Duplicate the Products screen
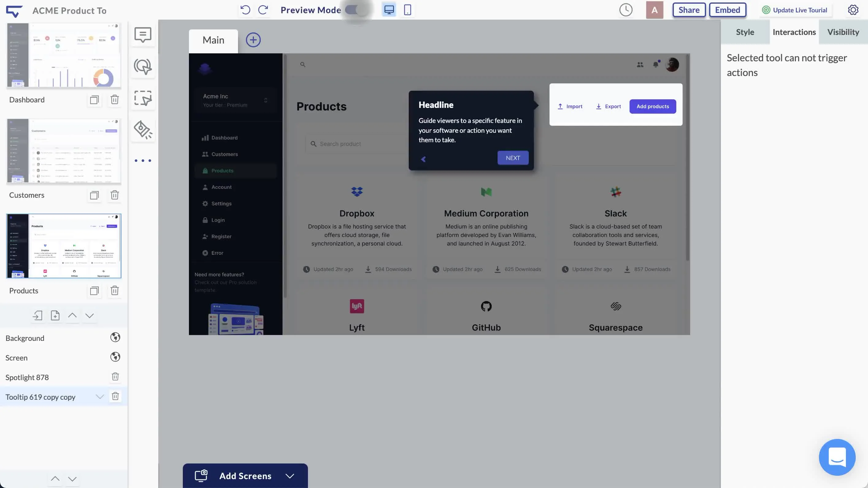The image size is (868, 488). click(x=94, y=291)
